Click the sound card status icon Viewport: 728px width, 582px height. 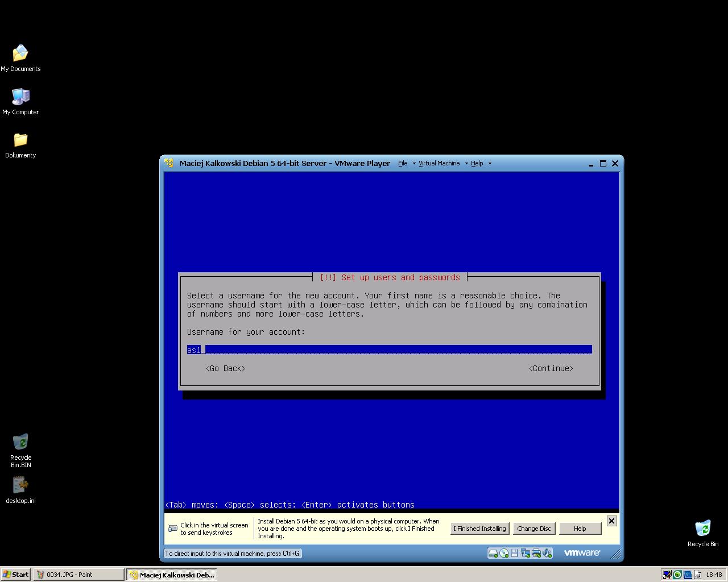547,553
